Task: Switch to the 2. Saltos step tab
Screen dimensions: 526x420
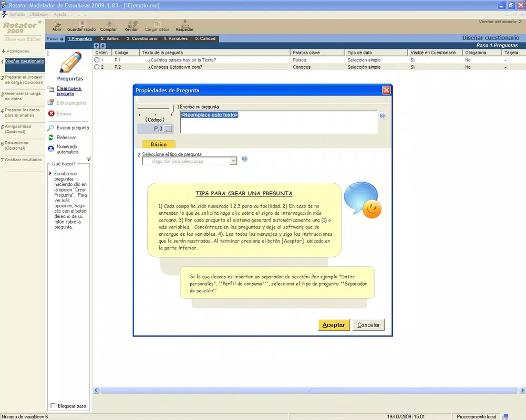Action: (110, 38)
